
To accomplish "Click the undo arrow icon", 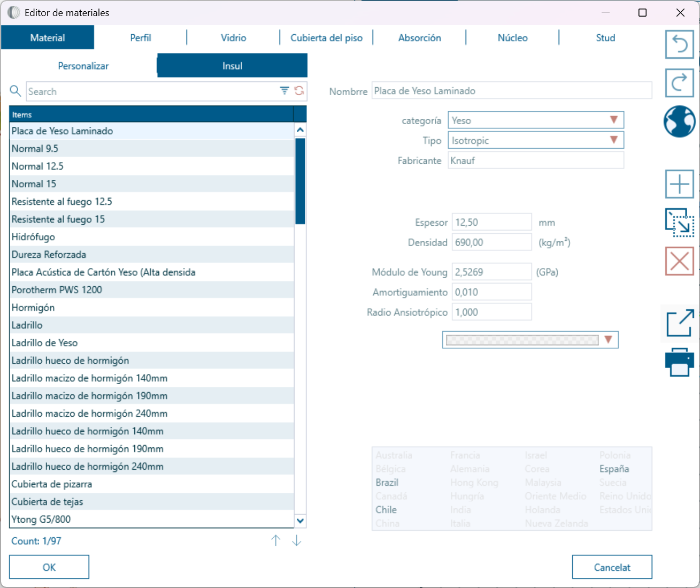I will (679, 44).
